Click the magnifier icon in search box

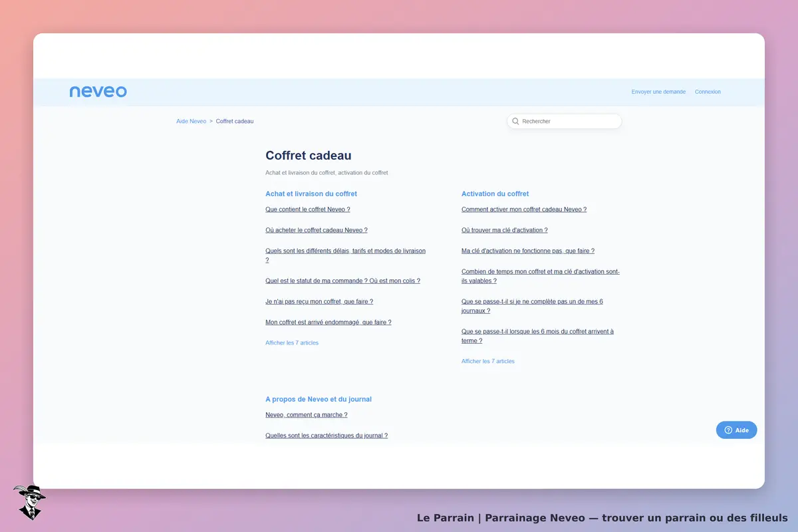515,122
